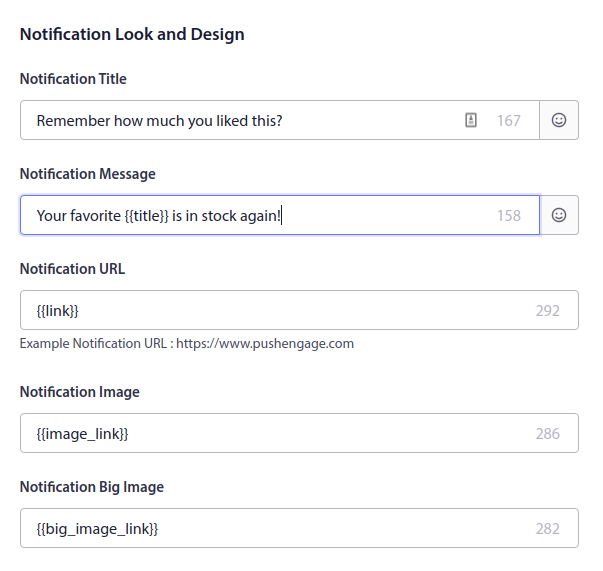Click the 292 character counter in URL

coord(547,310)
